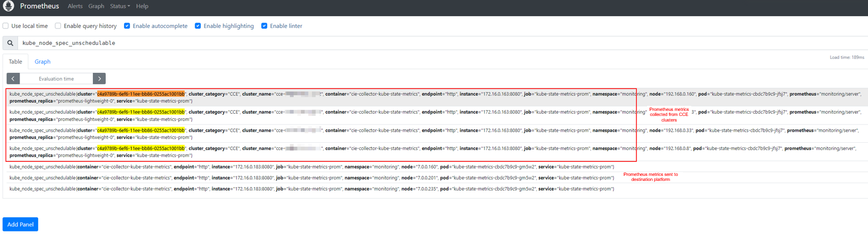The image size is (868, 242).
Task: Step evaluation time forward with right chevron
Action: [99, 79]
